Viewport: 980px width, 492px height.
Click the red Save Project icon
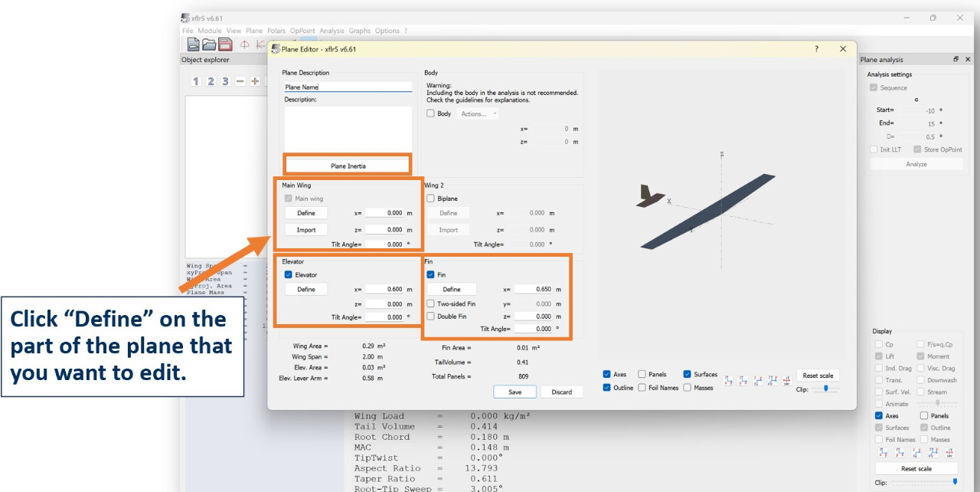click(225, 44)
